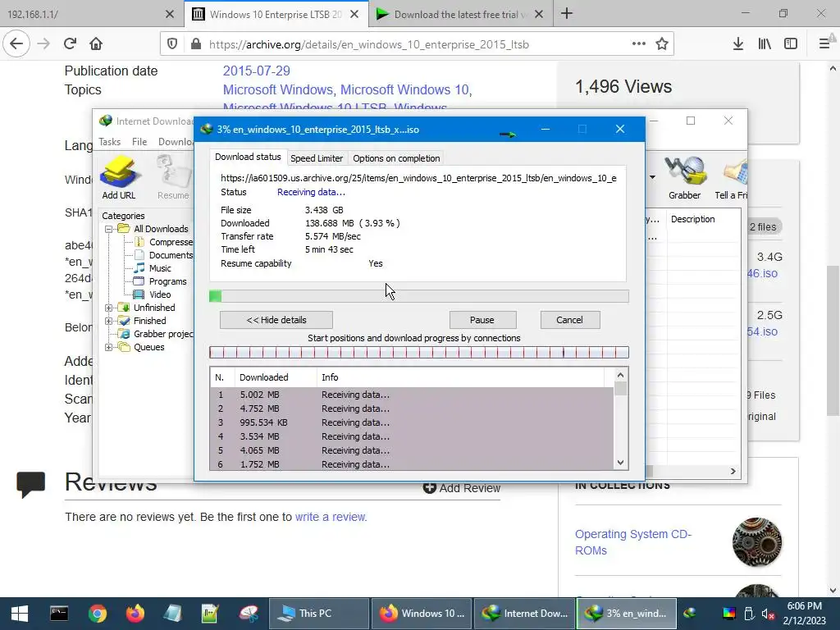Open the Firefox hamburger menu
840x630 pixels.
click(x=824, y=44)
